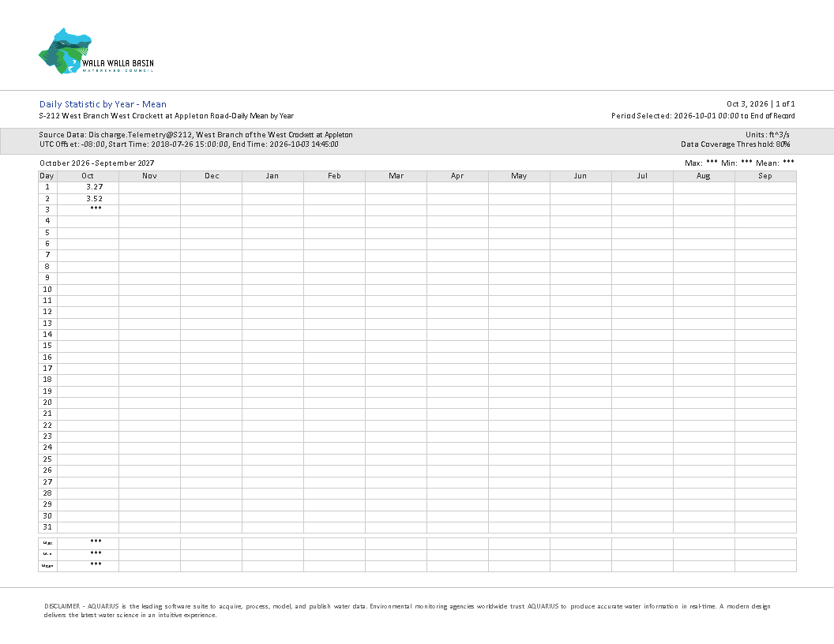Select the 'Aug' column header
The width and height of the screenshot is (834, 644).
click(704, 176)
